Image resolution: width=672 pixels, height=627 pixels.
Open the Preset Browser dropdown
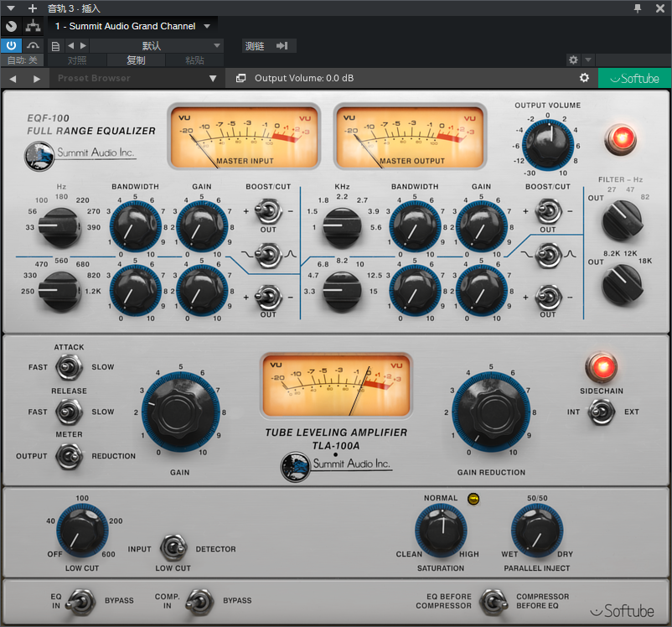tap(213, 78)
